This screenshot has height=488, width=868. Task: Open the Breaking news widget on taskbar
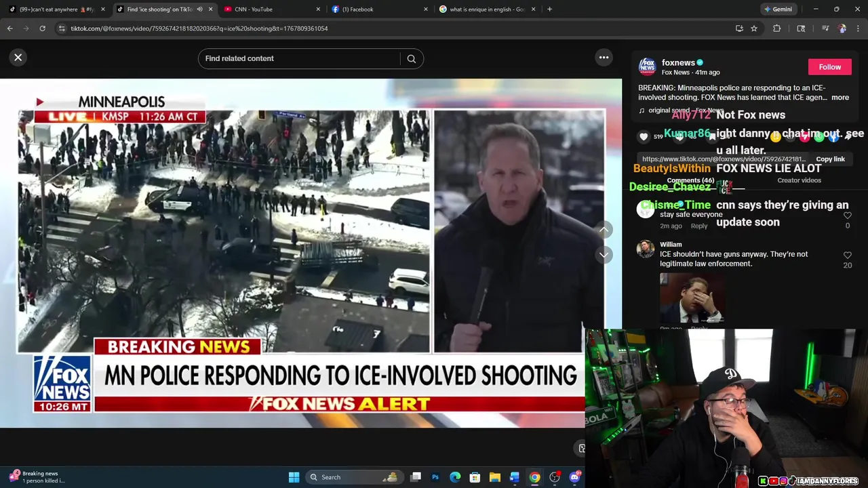(x=37, y=477)
